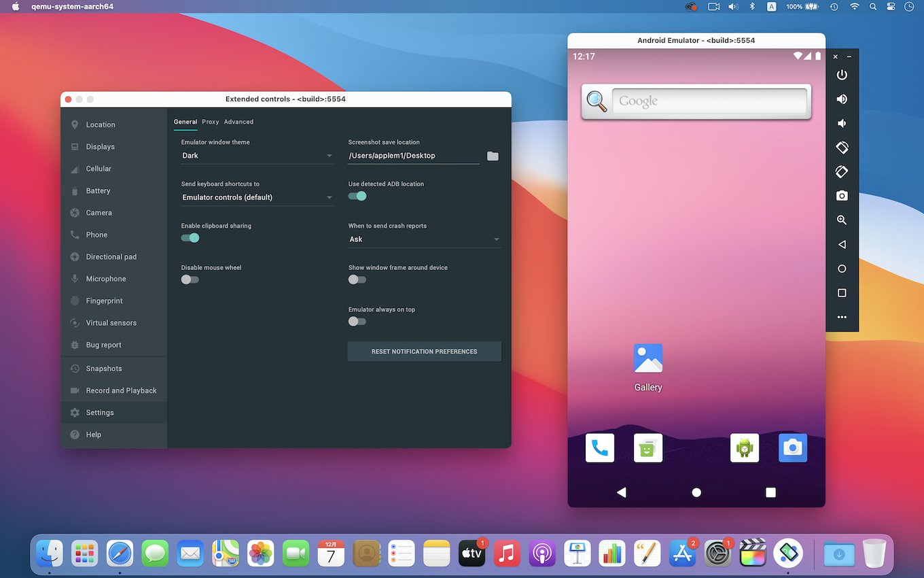This screenshot has height=578, width=924.
Task: Open the Send keyboard shortcuts to dropdown
Action: (257, 198)
